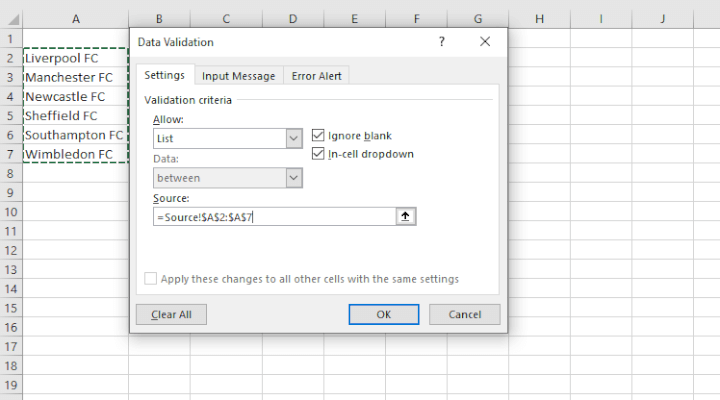Toggle the In-cell dropdown checkbox

318,153
